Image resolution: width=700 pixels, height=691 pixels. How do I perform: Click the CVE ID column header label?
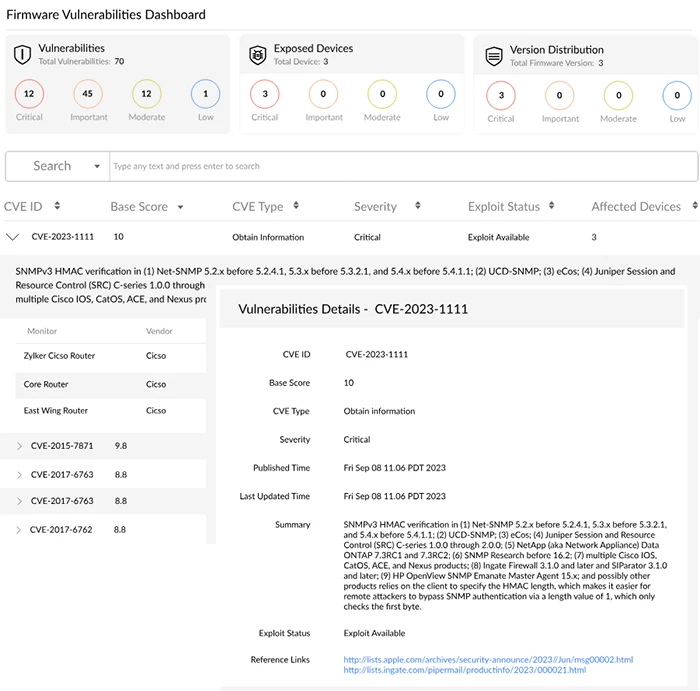coord(23,207)
